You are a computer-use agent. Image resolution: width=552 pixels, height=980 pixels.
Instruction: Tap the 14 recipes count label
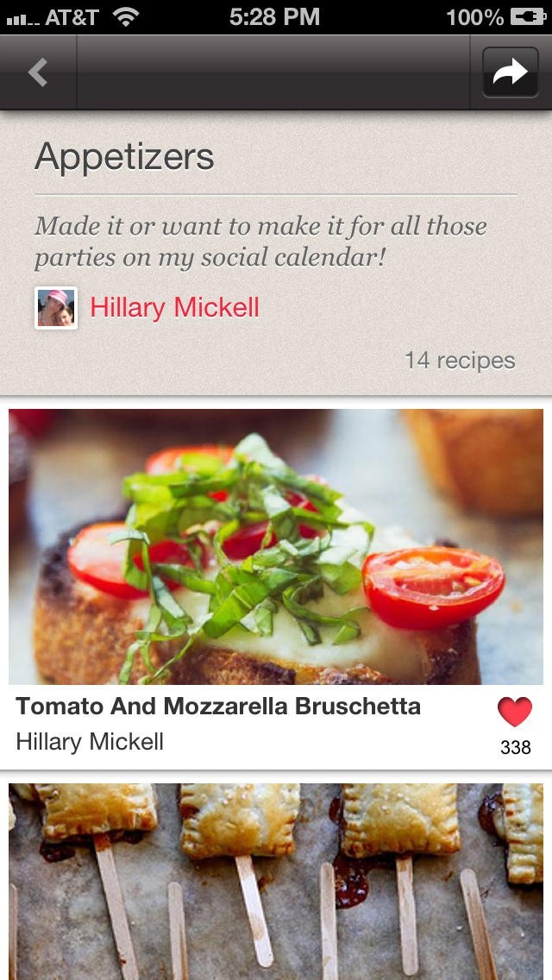(460, 361)
